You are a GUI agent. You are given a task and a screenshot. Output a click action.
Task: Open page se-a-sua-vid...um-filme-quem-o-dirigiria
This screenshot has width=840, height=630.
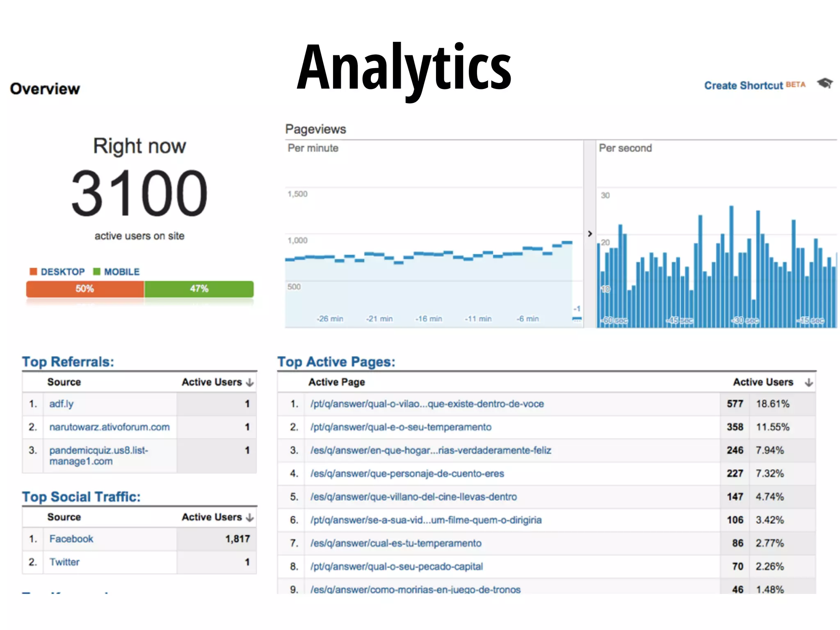coord(426,520)
